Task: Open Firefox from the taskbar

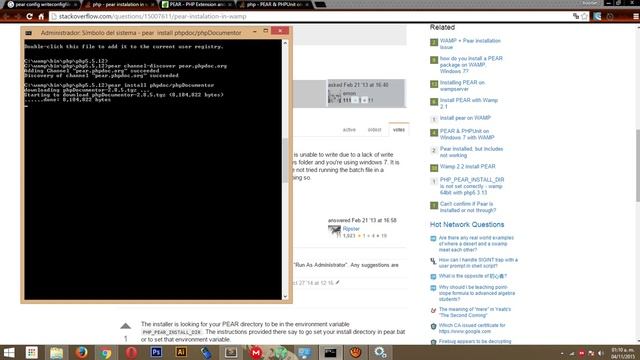Action: coord(81,352)
